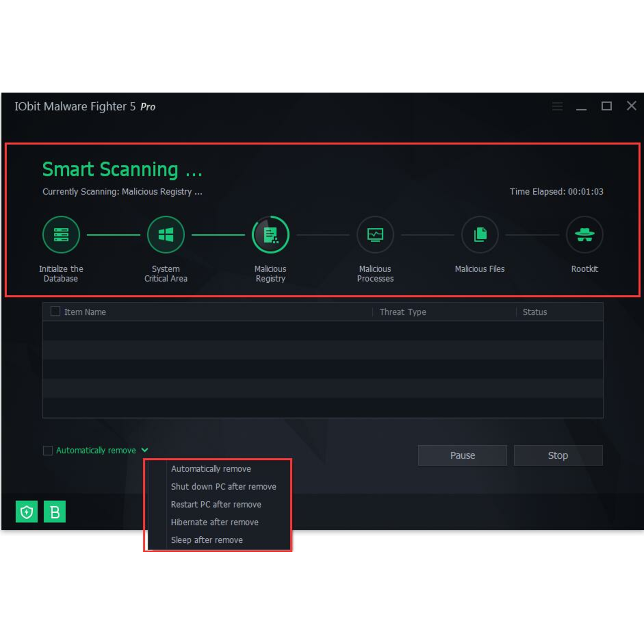The image size is (644, 644).
Task: Open the hamburger options menu in title bar
Action: (557, 106)
